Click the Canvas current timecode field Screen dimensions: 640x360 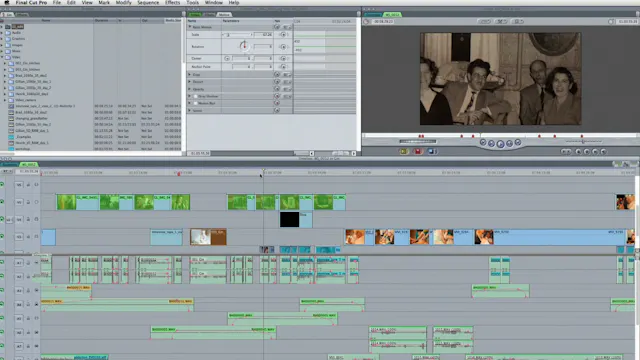628,21
